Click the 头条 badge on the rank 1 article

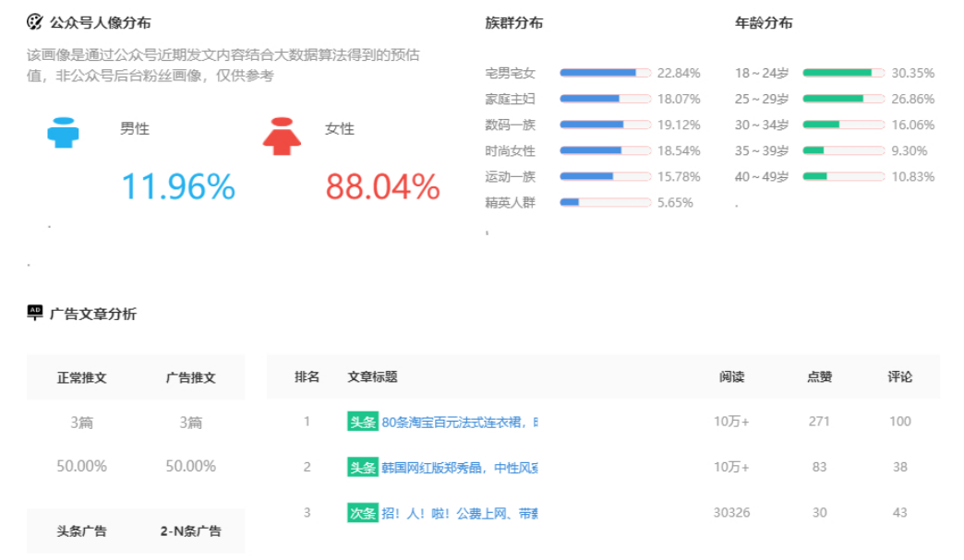point(362,423)
